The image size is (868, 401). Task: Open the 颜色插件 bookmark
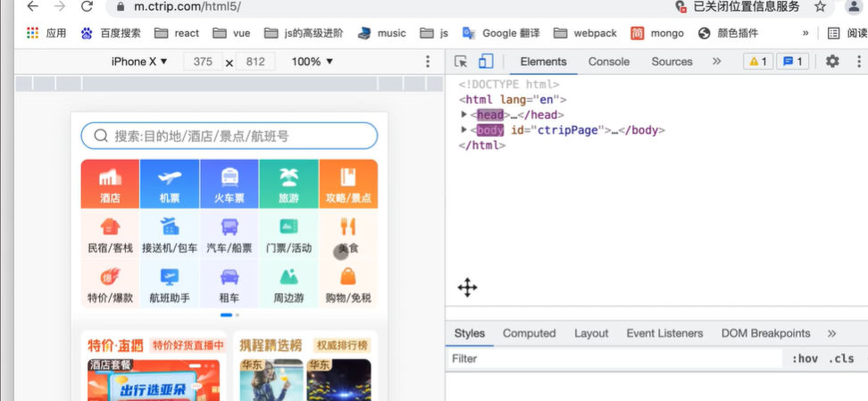point(728,33)
